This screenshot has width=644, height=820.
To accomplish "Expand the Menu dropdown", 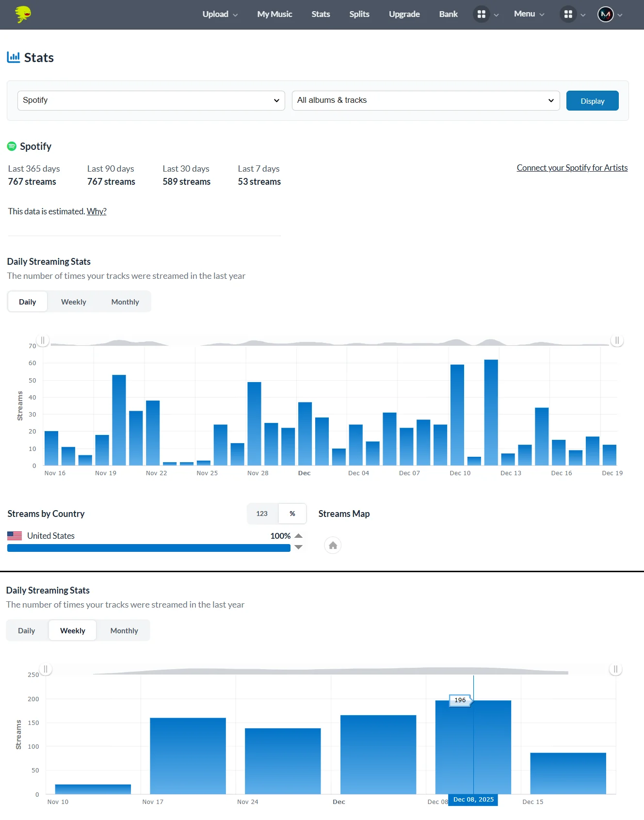I will coord(529,14).
